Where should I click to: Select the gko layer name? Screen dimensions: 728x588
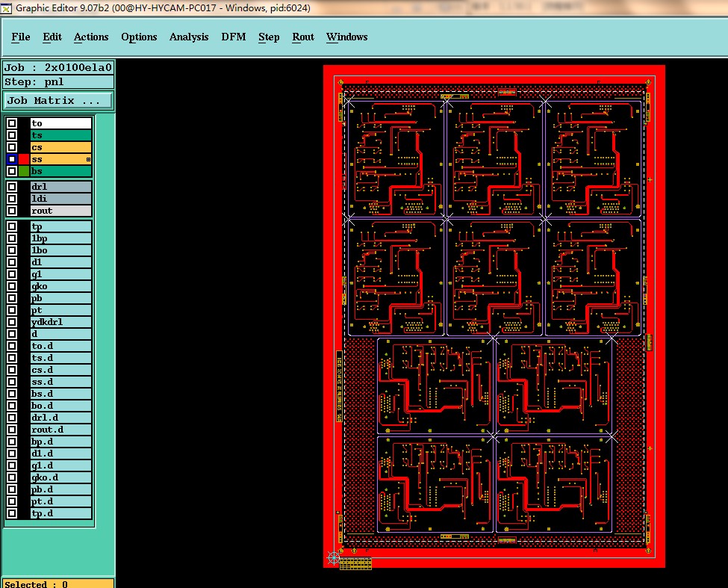(x=60, y=287)
